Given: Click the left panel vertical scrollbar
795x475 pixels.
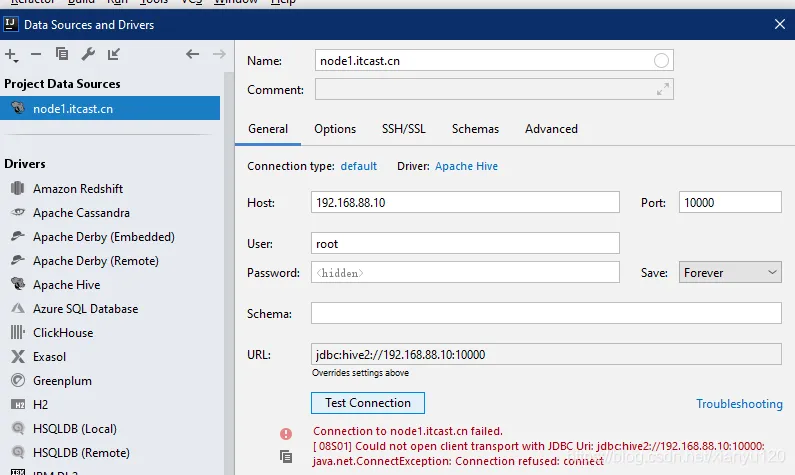Looking at the screenshot, I should click(229, 274).
